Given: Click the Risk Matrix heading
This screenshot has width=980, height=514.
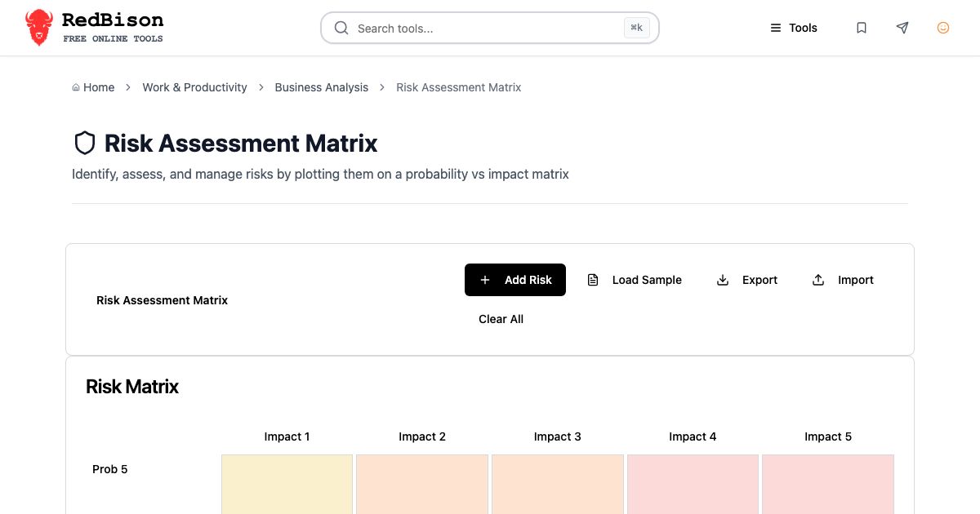Looking at the screenshot, I should [132, 387].
